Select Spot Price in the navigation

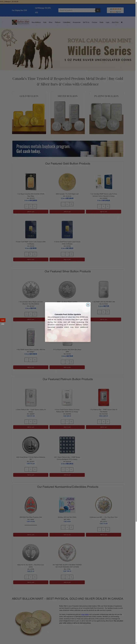click(115, 22)
